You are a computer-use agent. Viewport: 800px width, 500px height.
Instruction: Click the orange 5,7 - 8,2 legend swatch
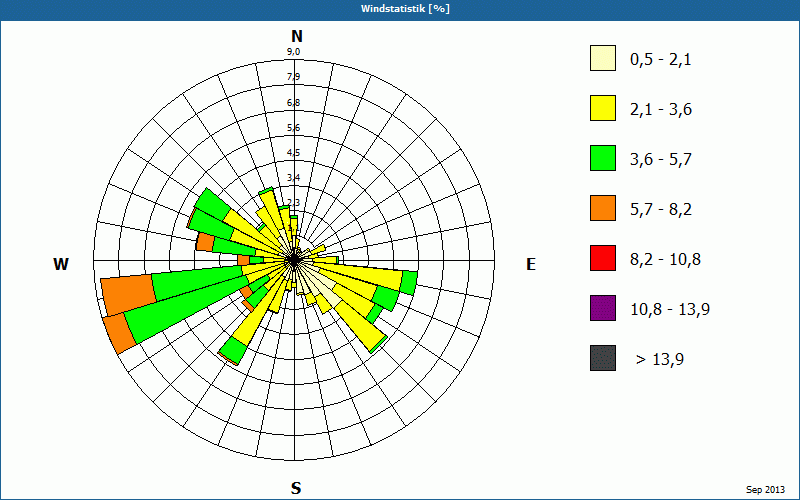point(603,208)
